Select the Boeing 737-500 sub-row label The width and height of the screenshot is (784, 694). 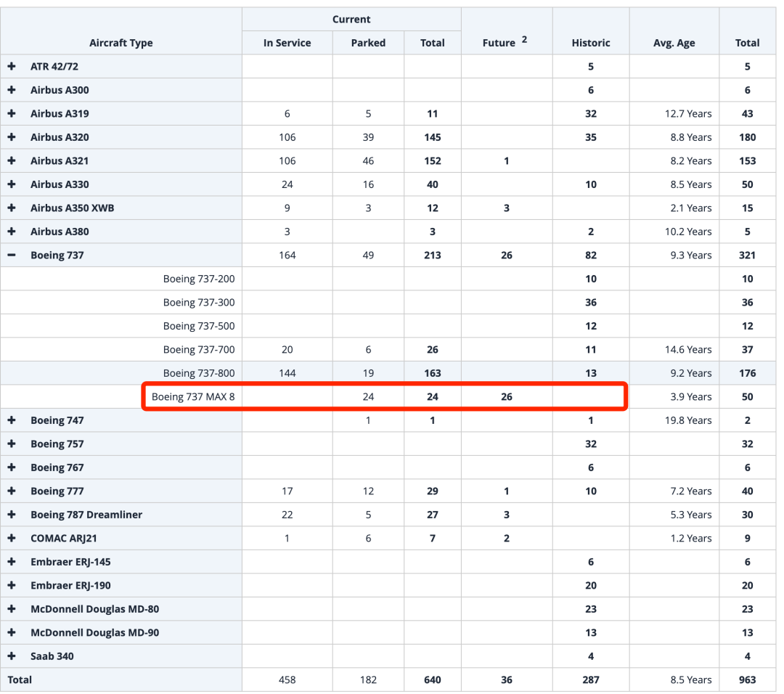[198, 326]
